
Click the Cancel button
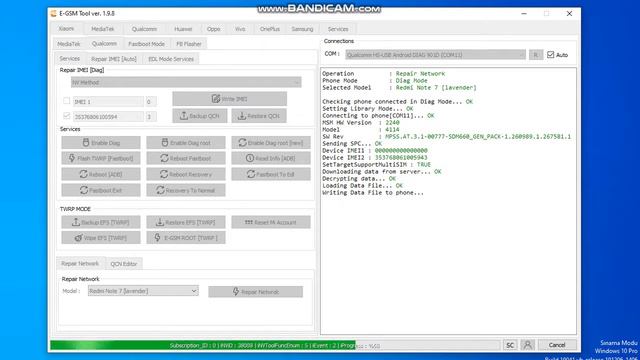pos(557,345)
